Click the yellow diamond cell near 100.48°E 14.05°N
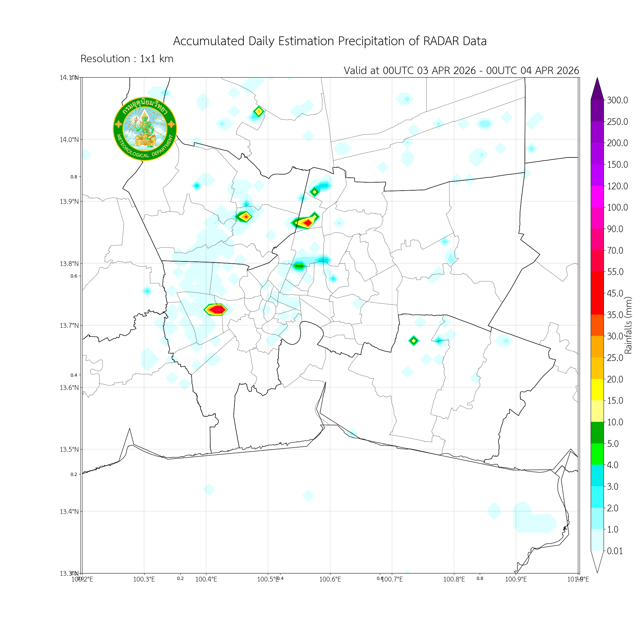Image resolution: width=644 pixels, height=644 pixels. [259, 112]
